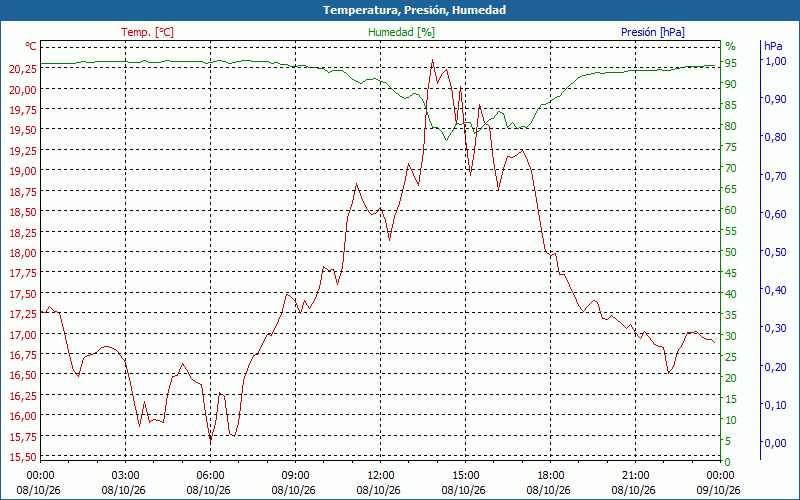Viewport: 800px width, 500px height.
Task: Click the red 'Temp. [°C]' legend label
Action: 147,32
